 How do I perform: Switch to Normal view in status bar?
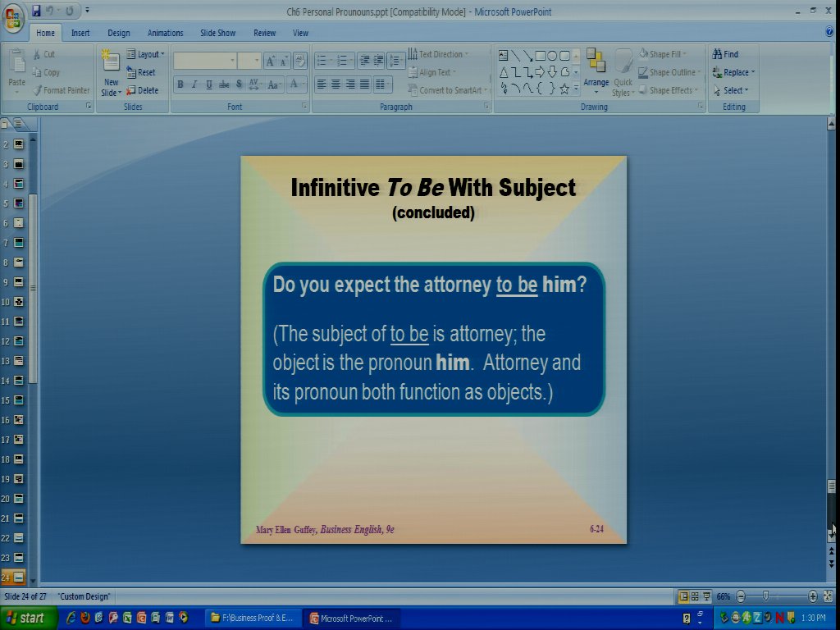pyautogui.click(x=682, y=597)
